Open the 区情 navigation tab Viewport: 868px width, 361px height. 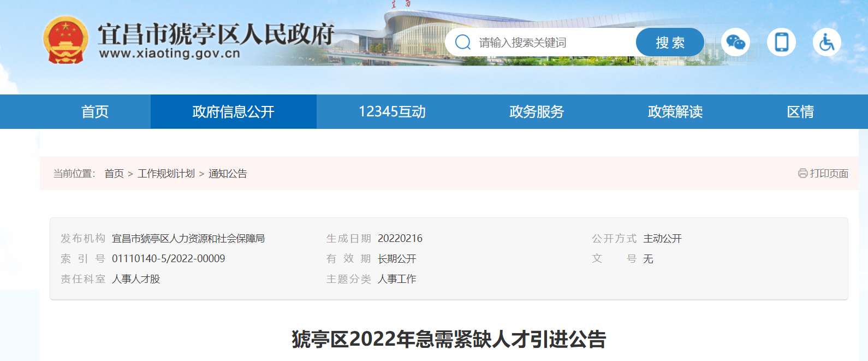point(800,111)
